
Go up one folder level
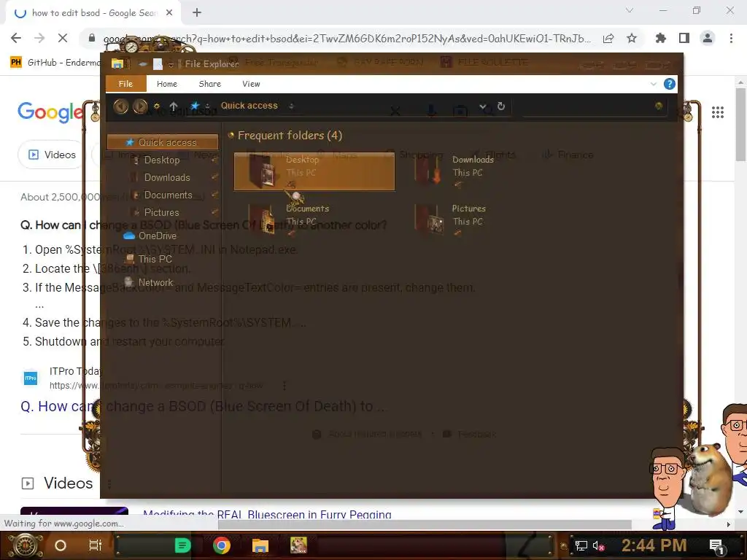174,106
